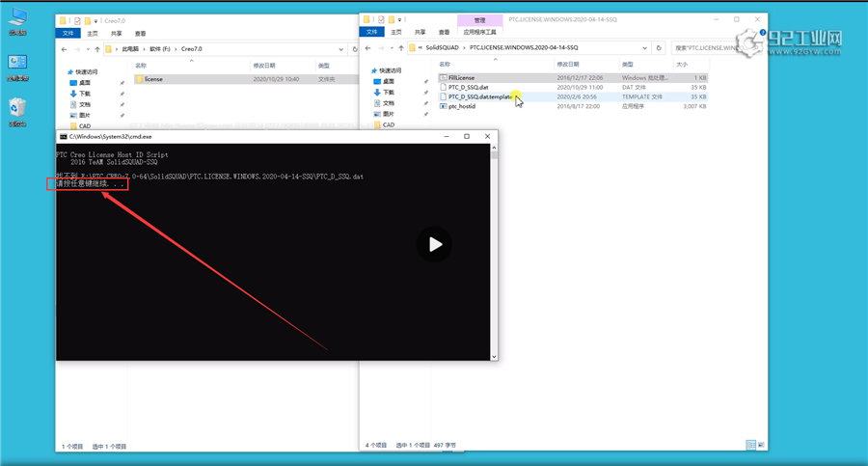Open 下载 in Creo7.0 sidebar

[80, 94]
